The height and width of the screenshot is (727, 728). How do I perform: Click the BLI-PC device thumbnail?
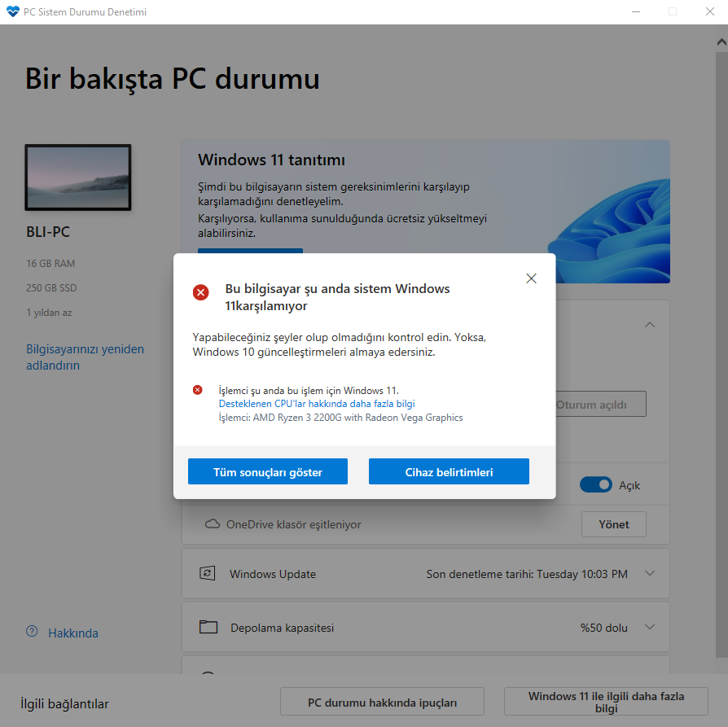coord(78,177)
